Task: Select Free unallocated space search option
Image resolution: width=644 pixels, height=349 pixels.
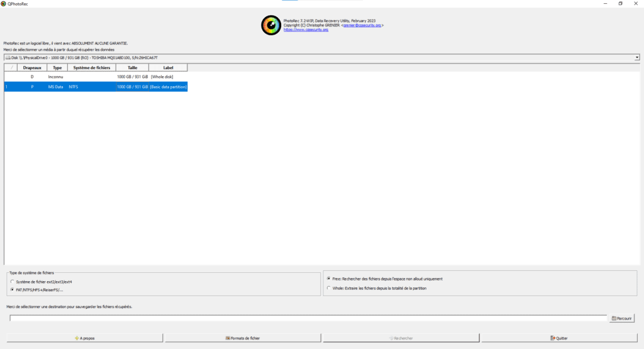Action: (x=328, y=279)
